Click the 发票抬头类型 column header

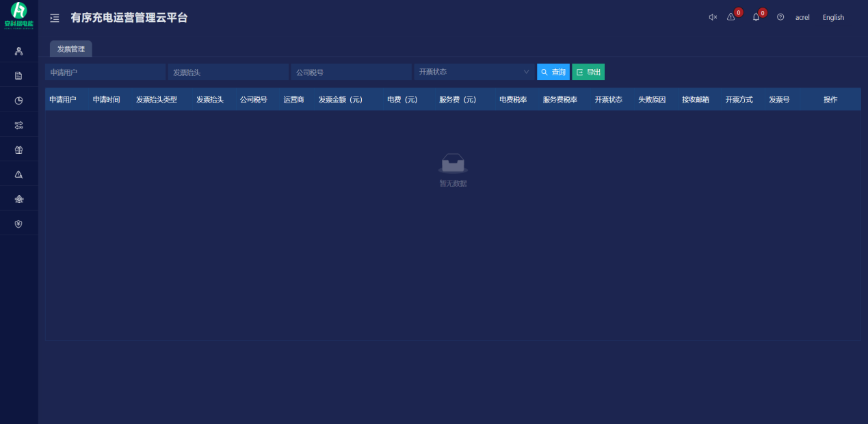(x=157, y=99)
